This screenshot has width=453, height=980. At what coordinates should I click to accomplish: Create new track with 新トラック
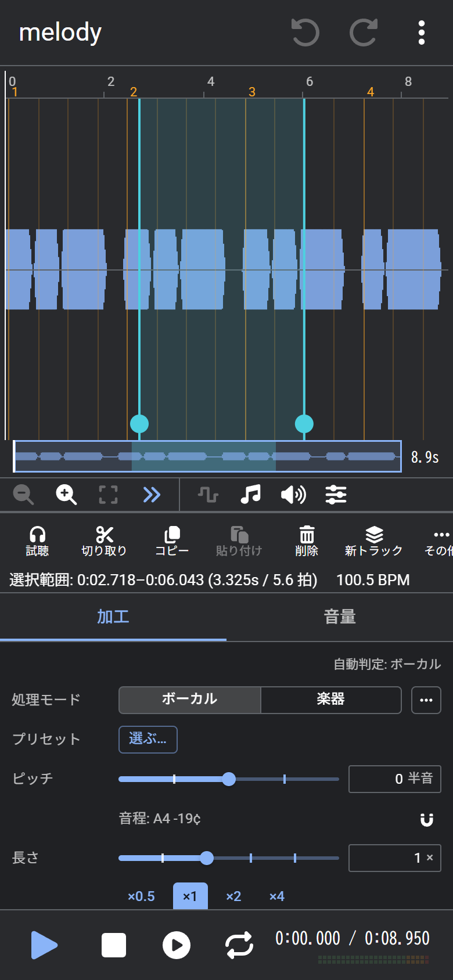click(374, 541)
